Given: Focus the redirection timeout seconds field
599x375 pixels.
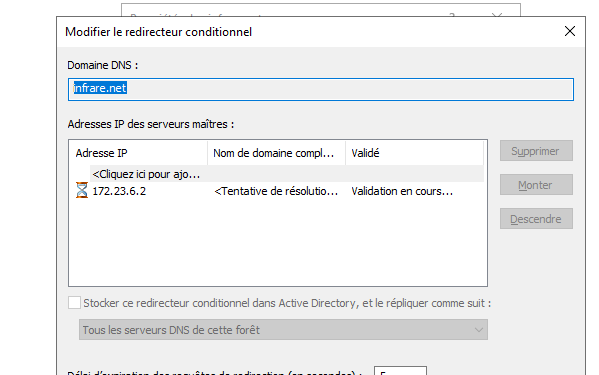Looking at the screenshot, I should [400, 371].
